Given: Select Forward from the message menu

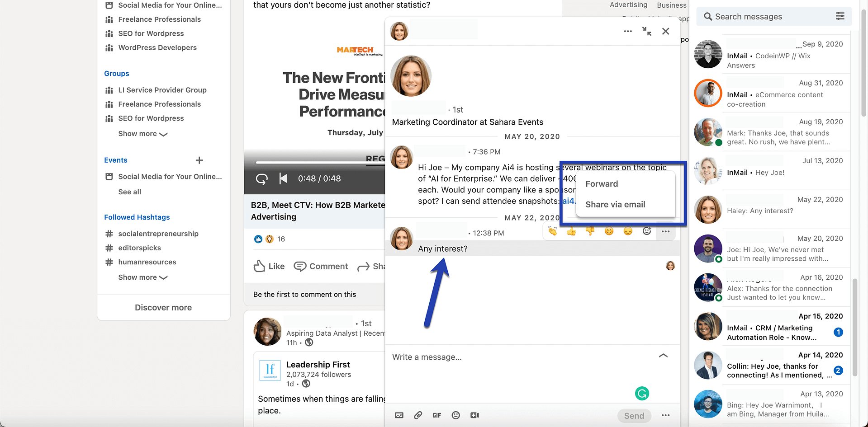Looking at the screenshot, I should point(601,183).
